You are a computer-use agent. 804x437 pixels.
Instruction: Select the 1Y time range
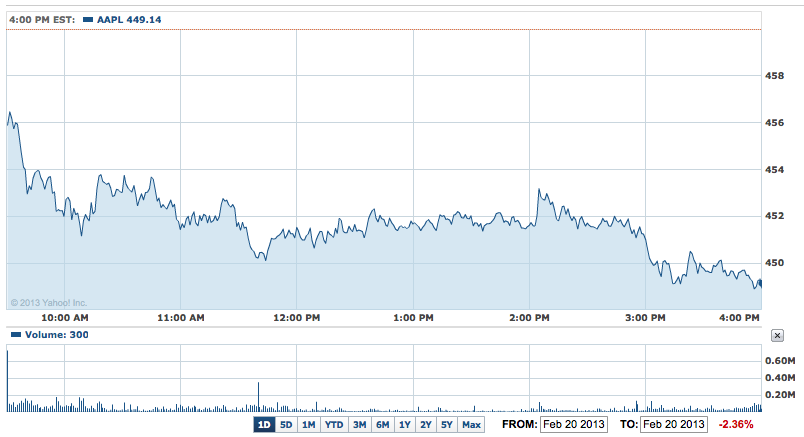pyautogui.click(x=405, y=425)
